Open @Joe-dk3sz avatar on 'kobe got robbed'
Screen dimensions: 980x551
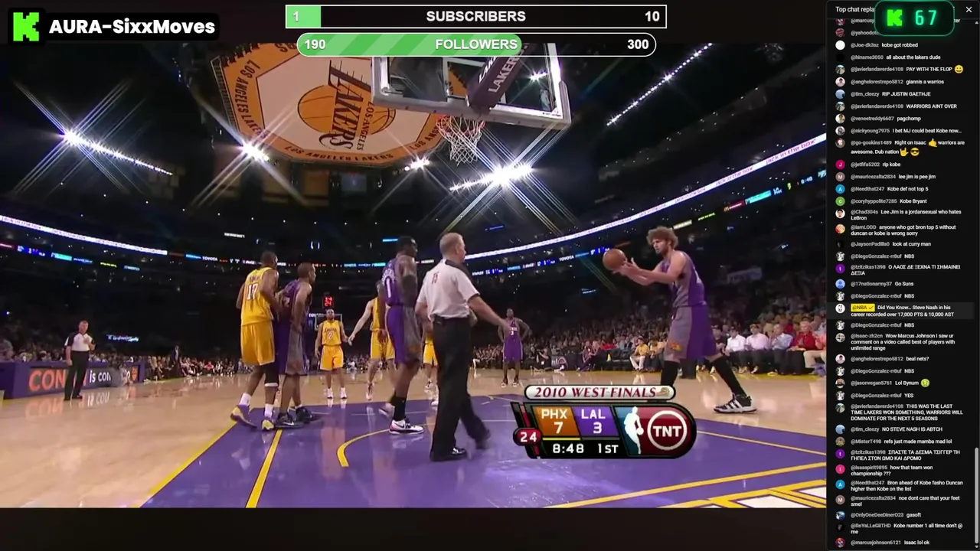click(x=840, y=45)
